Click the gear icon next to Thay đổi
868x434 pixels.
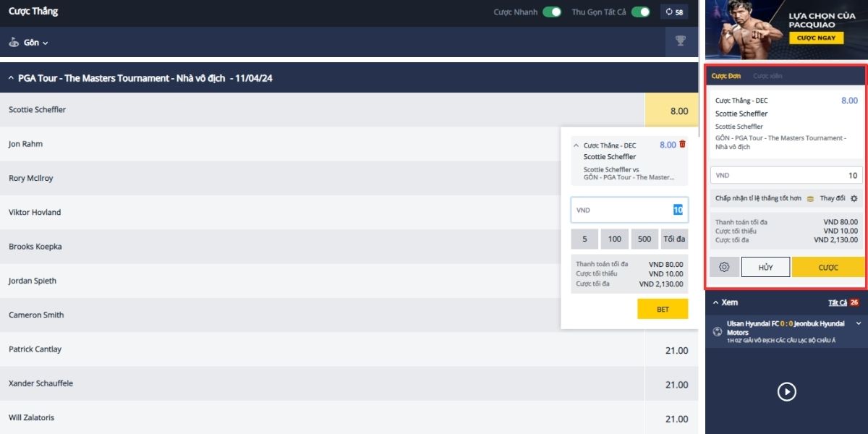(854, 198)
